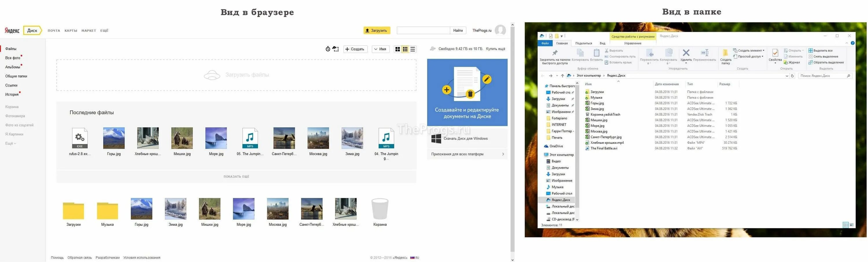The image size is (868, 262).
Task: Click Скопировать путь in Explorer ribbon
Action: tap(620, 57)
